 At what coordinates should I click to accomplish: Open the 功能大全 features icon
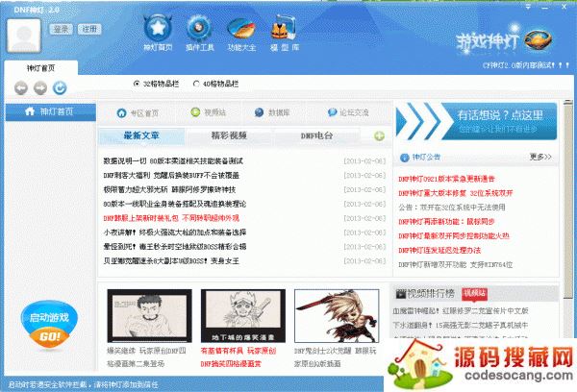coord(241,31)
